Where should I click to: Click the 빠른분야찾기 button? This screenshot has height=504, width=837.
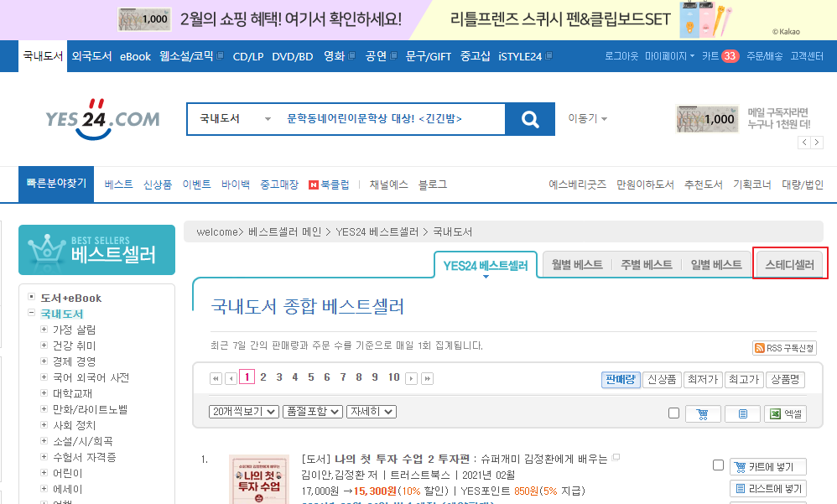(x=56, y=184)
